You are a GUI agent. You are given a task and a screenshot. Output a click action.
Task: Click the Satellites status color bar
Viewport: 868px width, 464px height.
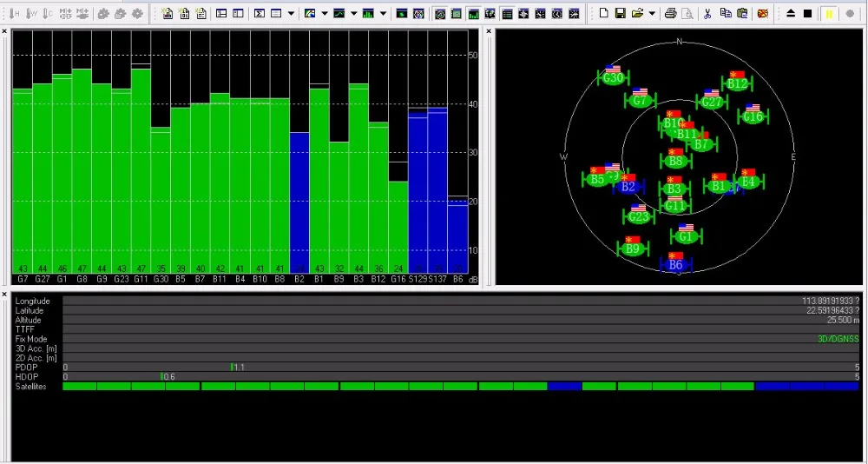click(x=461, y=387)
